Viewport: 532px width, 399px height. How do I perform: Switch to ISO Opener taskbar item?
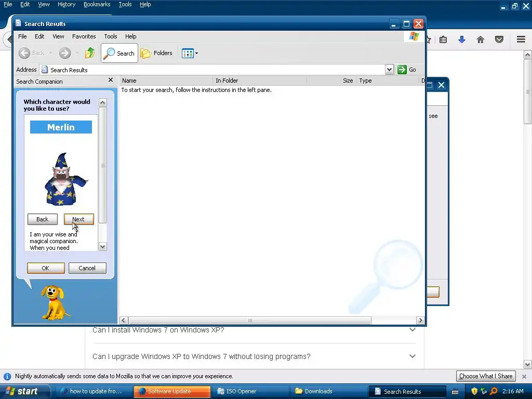(x=250, y=391)
